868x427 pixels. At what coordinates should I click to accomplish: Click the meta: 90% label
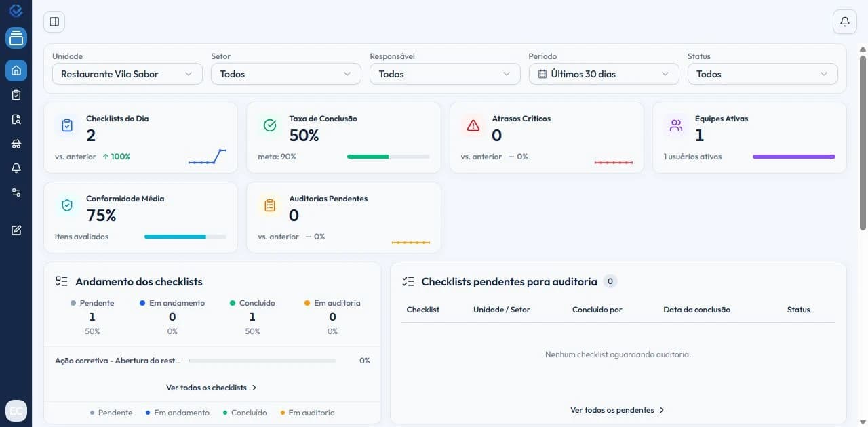point(277,157)
